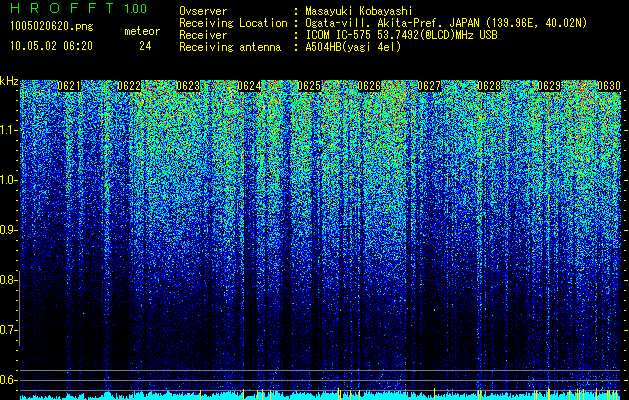Click the 0.9 frequency axis label
The width and height of the screenshot is (629, 400).
pos(9,230)
